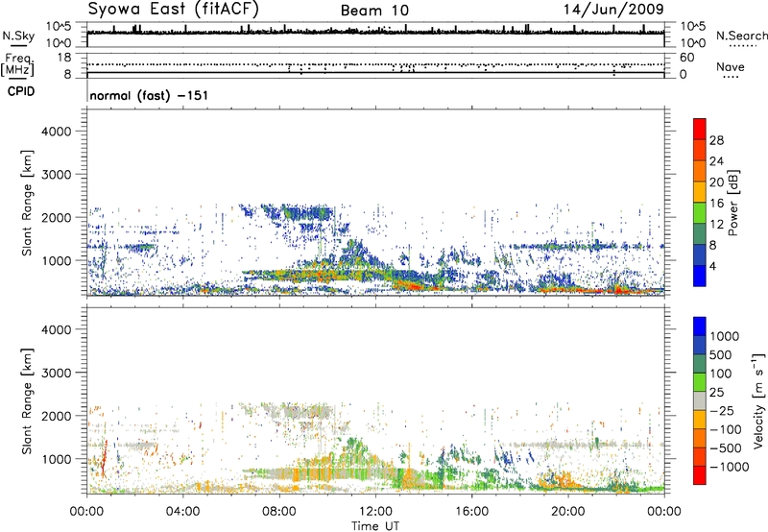Click the 'Velocity [m s-1]' colorbar label
Screen dimensions: 768x532
758,400
